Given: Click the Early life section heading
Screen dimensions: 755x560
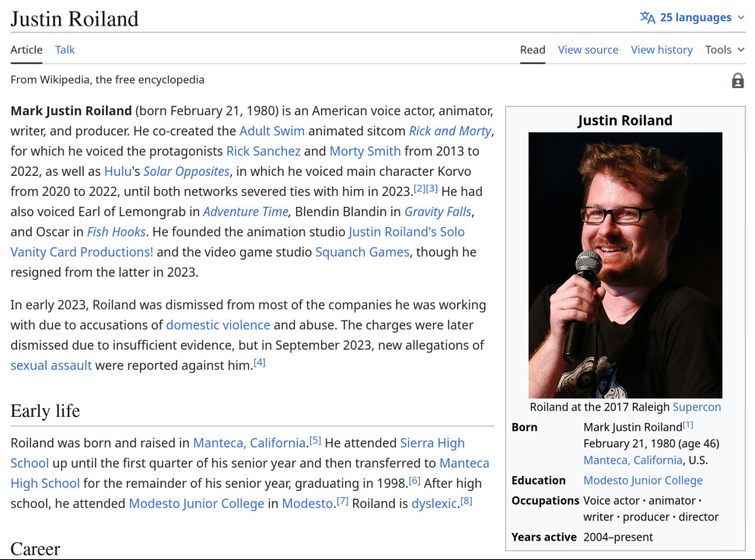Looking at the screenshot, I should pyautogui.click(x=45, y=411).
